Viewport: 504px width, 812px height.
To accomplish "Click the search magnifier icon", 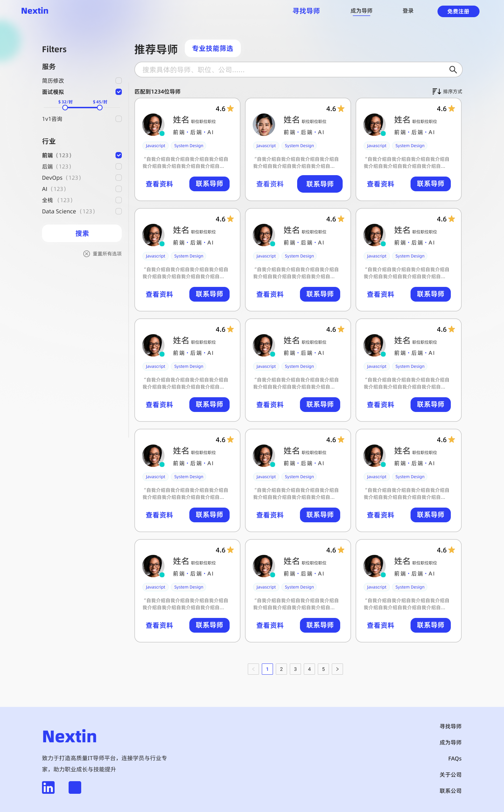I will pos(453,70).
